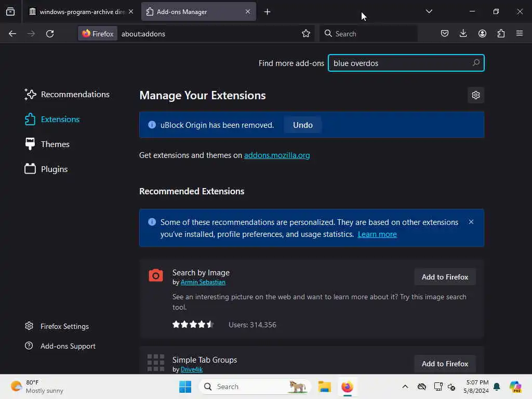Click the Manage Your Extensions heading
The width and height of the screenshot is (532, 399).
203,96
